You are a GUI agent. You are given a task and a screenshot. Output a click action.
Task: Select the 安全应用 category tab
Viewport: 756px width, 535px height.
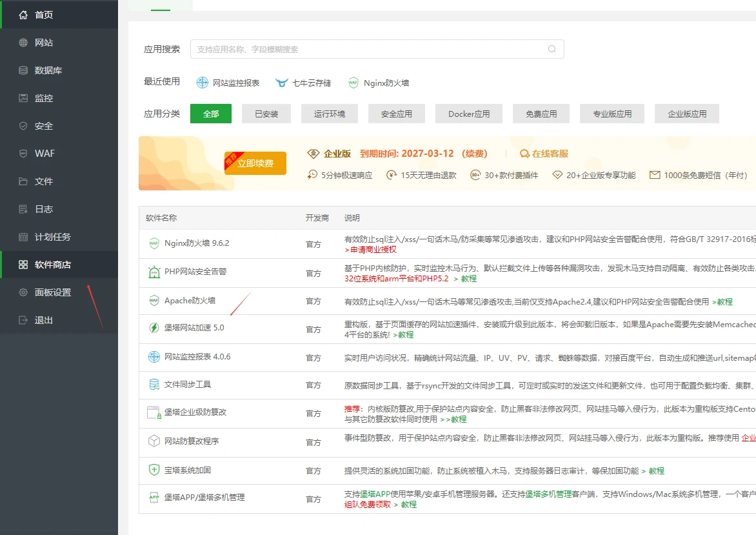point(396,114)
